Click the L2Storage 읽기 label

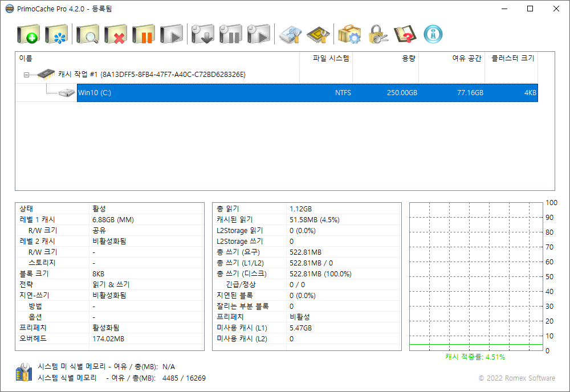[239, 231]
